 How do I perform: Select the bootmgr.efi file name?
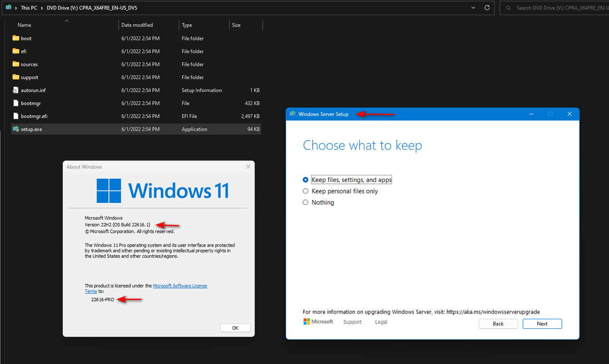(x=34, y=116)
